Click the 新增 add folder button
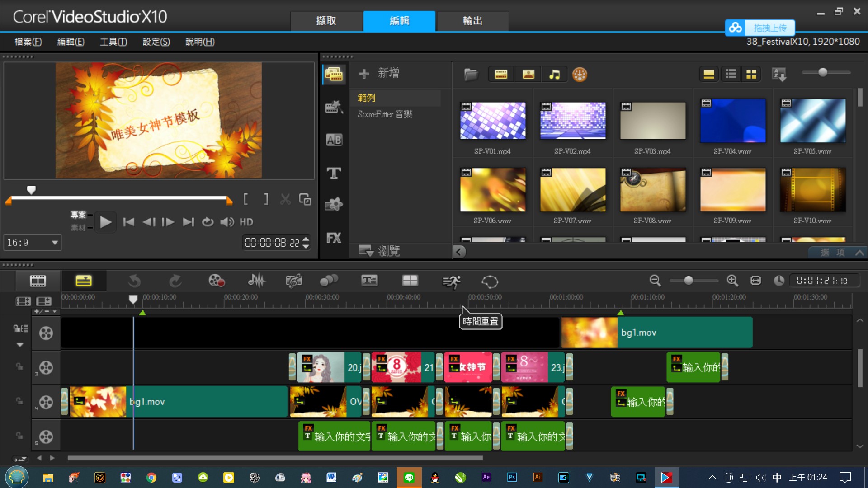The height and width of the screenshot is (488, 868). 379,73
